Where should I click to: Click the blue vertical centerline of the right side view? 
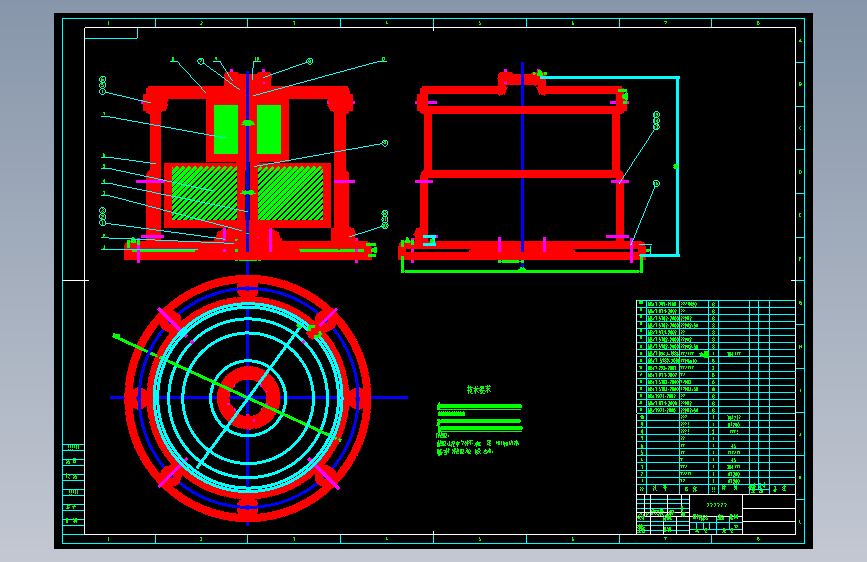[523, 164]
